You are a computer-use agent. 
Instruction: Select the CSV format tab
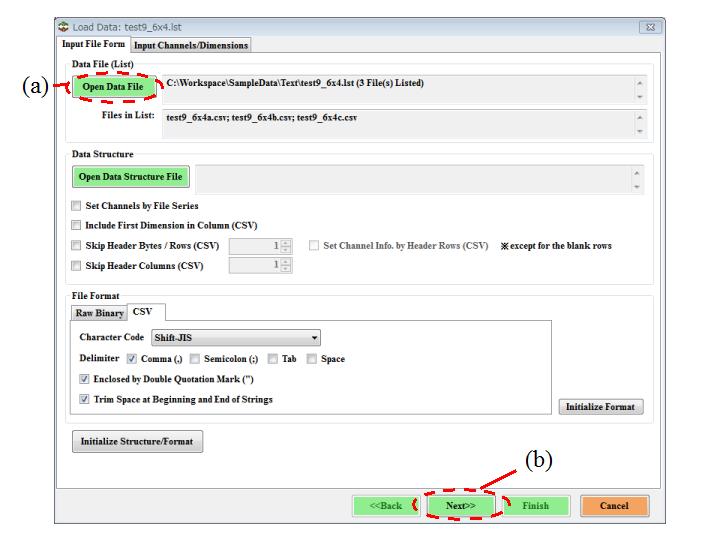click(142, 312)
